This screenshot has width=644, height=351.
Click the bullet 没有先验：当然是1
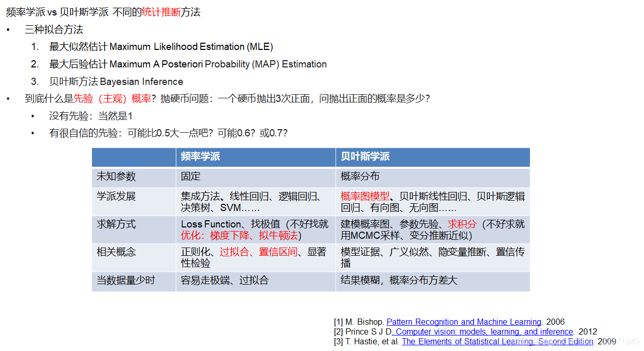[91, 116]
